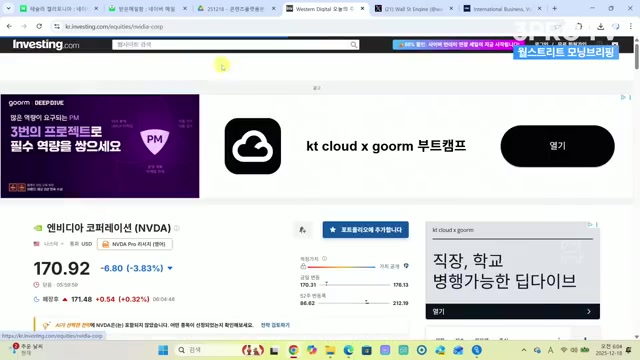
Task: Switch to the 251218 Google Drive tab
Action: 236,9
